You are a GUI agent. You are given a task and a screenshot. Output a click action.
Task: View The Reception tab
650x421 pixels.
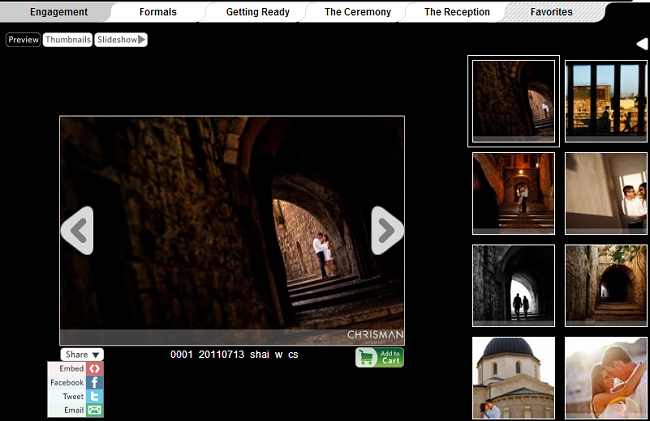point(457,12)
